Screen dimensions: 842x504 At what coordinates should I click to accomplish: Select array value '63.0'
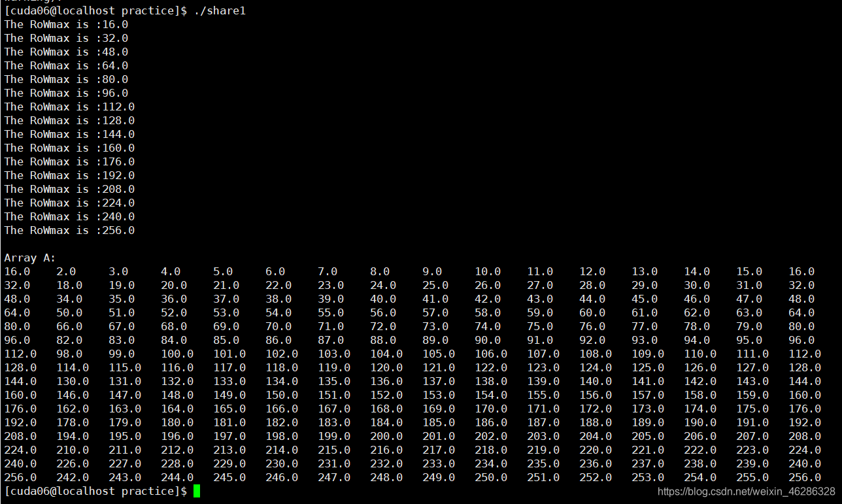pos(749,313)
